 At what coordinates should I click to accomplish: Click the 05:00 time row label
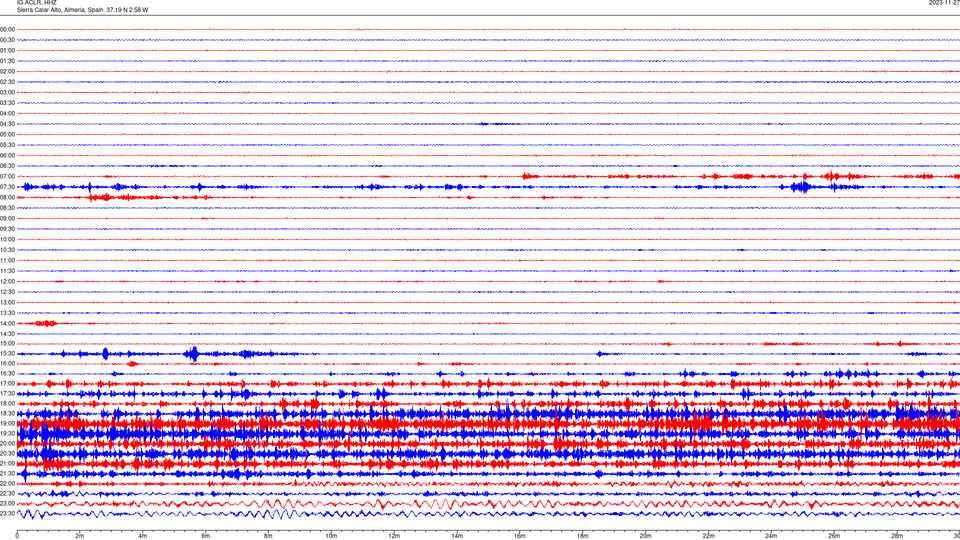[7, 134]
